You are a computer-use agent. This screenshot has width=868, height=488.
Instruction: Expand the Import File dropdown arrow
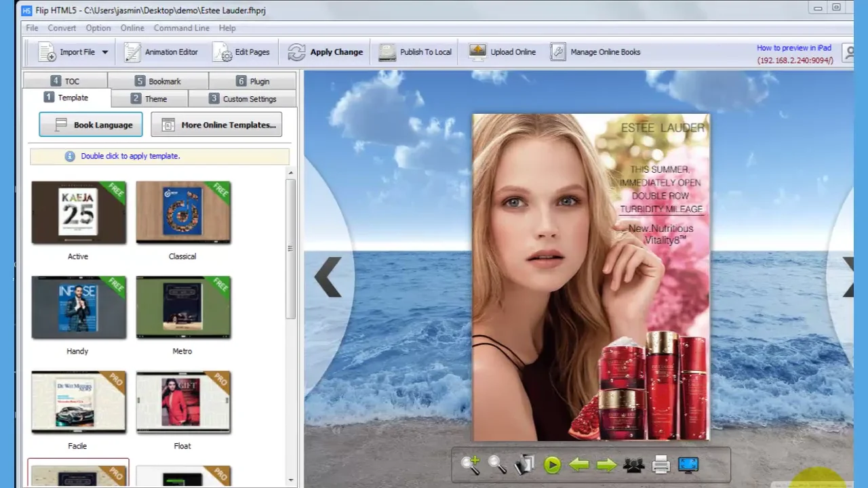coord(105,52)
